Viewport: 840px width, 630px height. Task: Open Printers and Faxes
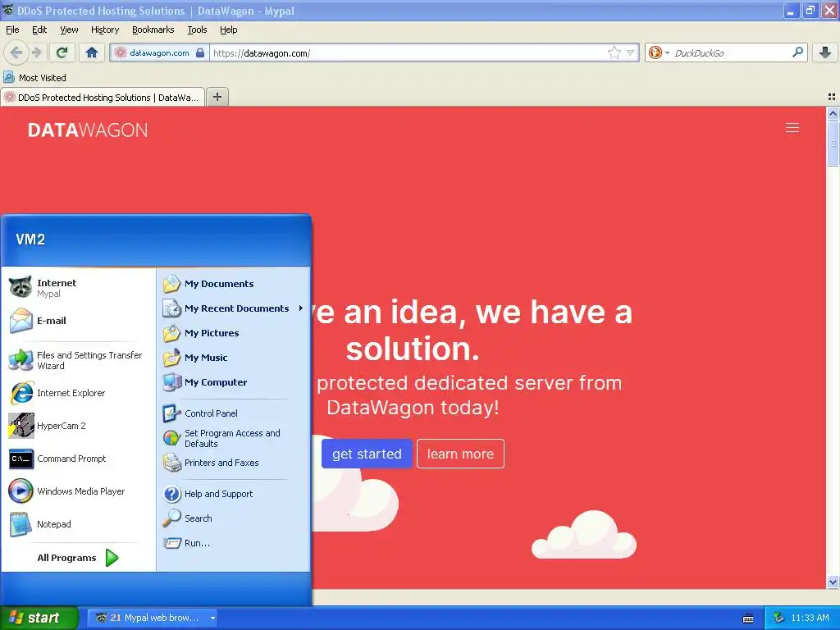[x=234, y=463]
